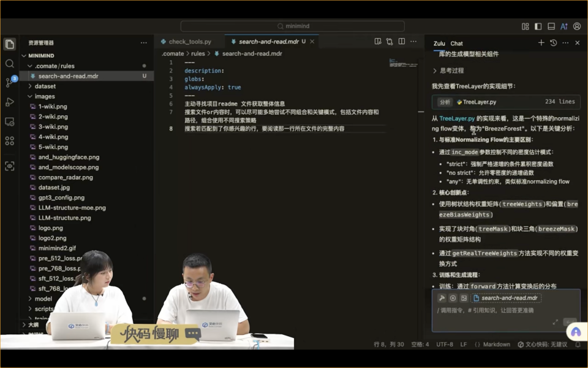Click the minimind command center search box
Image resolution: width=588 pixels, height=368 pixels.
[x=293, y=26]
